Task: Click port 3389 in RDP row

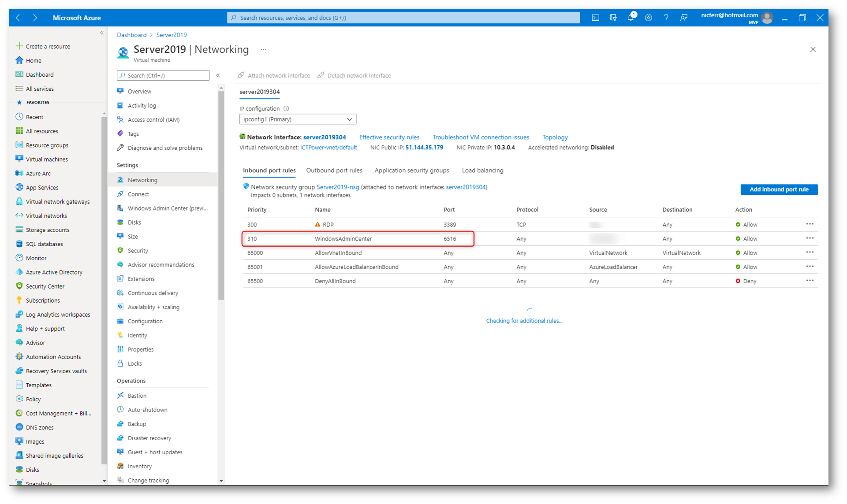Action: tap(450, 225)
